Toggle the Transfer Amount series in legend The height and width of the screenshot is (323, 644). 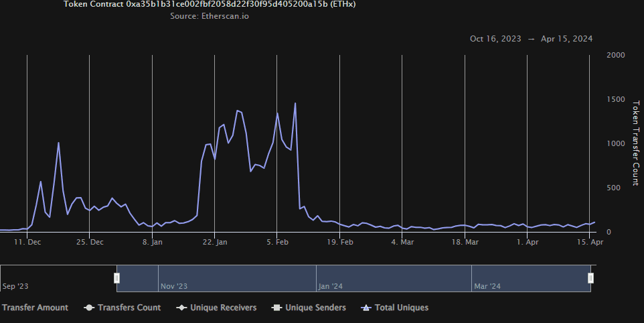click(35, 308)
